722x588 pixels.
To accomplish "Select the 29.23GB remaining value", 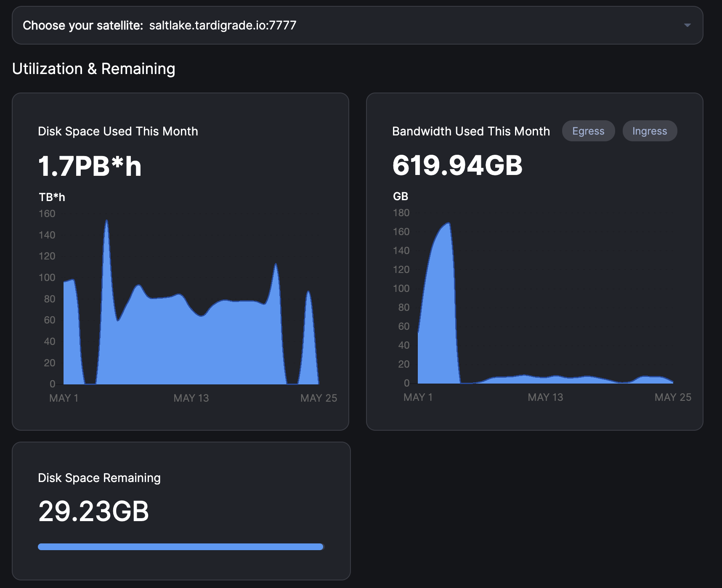I will click(x=93, y=511).
